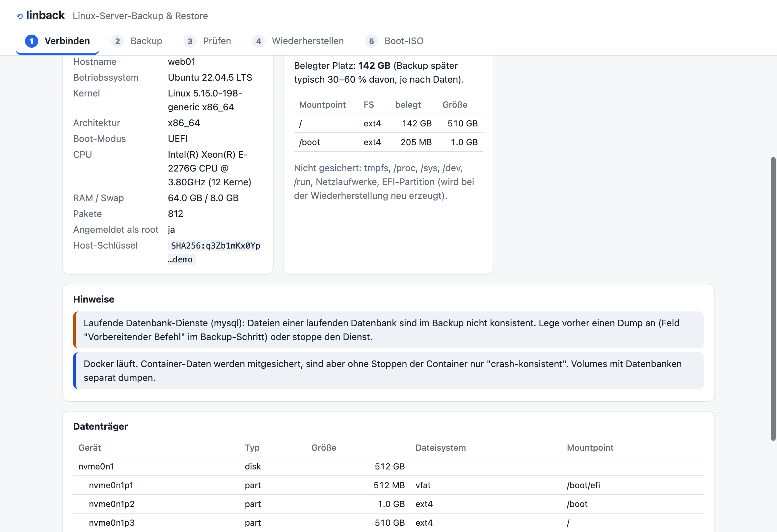Select the nvme0n1 disk row
The image size is (777, 532).
(388, 466)
